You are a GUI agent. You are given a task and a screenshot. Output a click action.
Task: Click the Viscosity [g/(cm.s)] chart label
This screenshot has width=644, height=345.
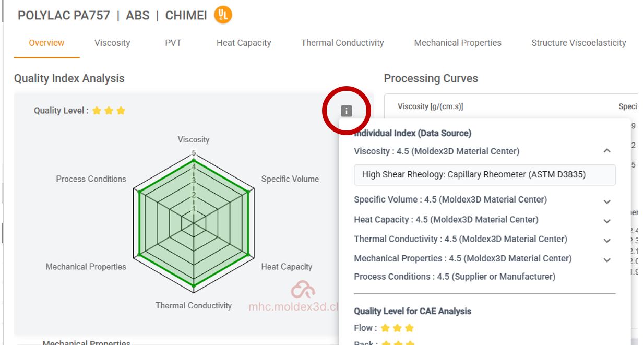coord(431,106)
